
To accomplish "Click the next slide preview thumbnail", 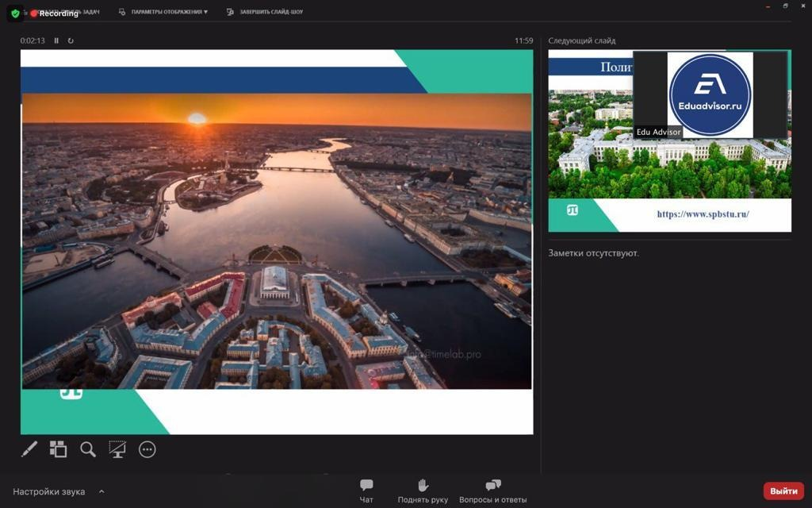I will pos(669,140).
